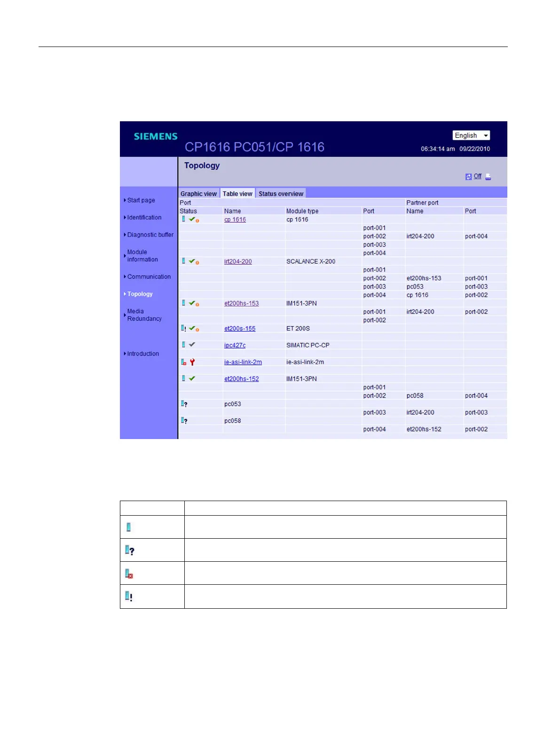
Task: Open Media Redundancy in the sidebar
Action: 144,315
